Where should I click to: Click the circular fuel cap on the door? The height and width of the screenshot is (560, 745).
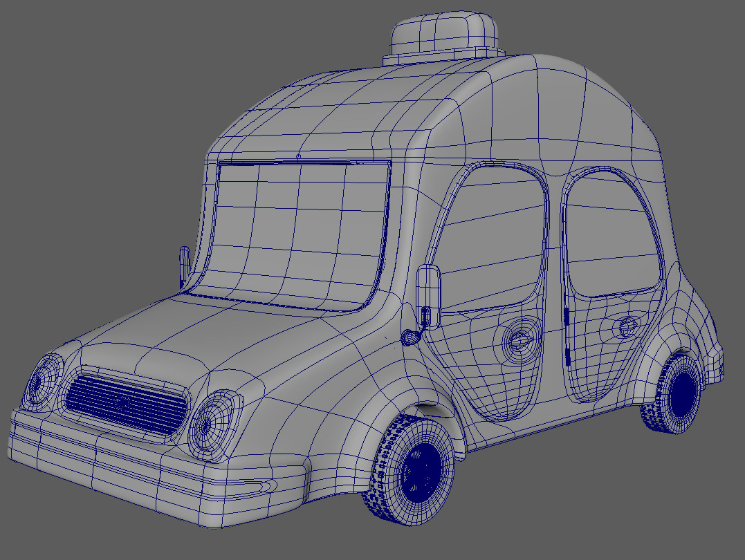[x=519, y=339]
